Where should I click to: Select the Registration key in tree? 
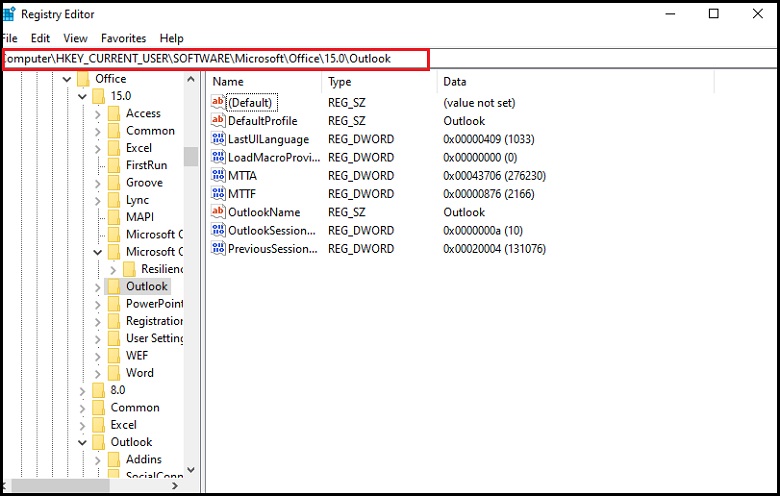tap(154, 321)
